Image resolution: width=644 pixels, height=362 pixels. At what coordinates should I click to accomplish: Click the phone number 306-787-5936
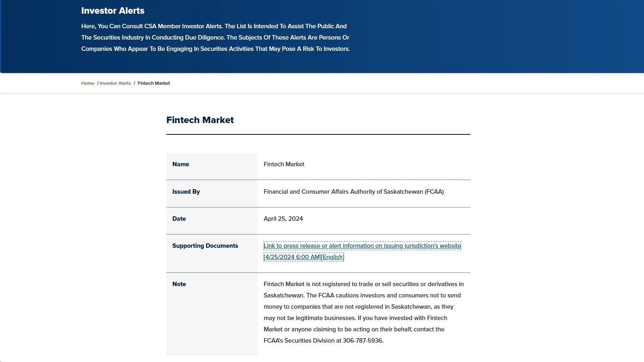[x=363, y=341]
